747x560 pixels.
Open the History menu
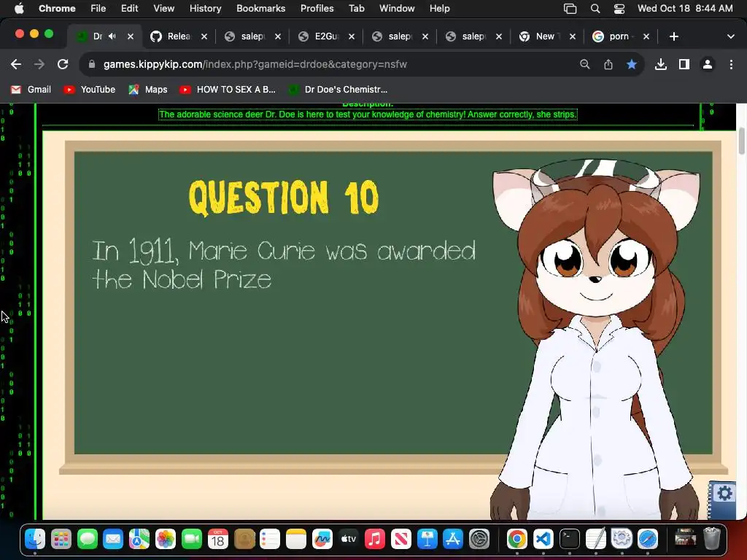tap(205, 9)
